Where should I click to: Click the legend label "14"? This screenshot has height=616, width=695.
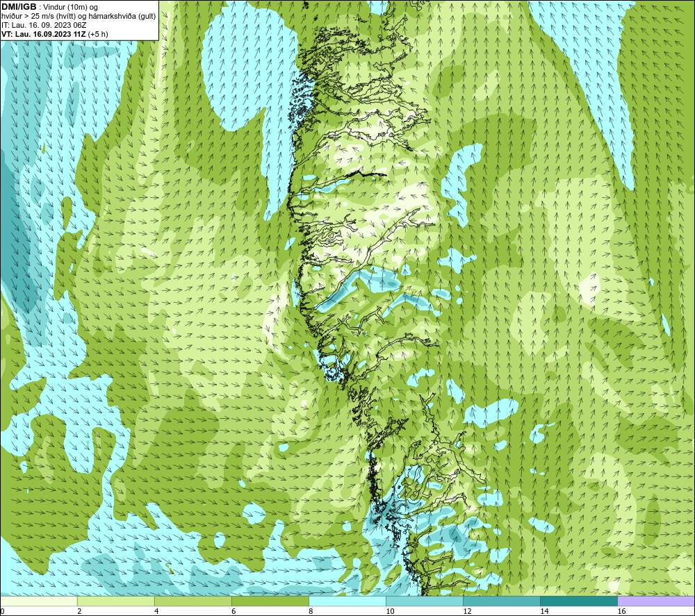(x=544, y=611)
